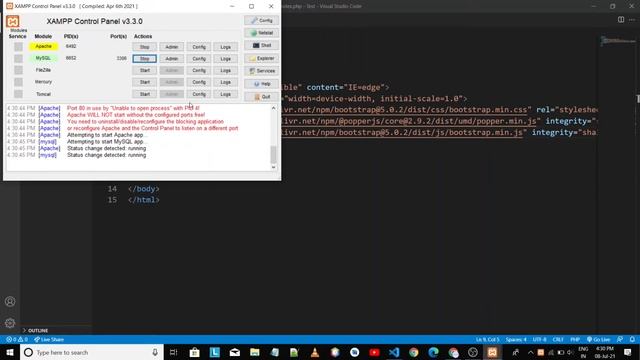The width and height of the screenshot is (640, 360).
Task: Open the Tomcat Config dropdown
Action: [199, 94]
